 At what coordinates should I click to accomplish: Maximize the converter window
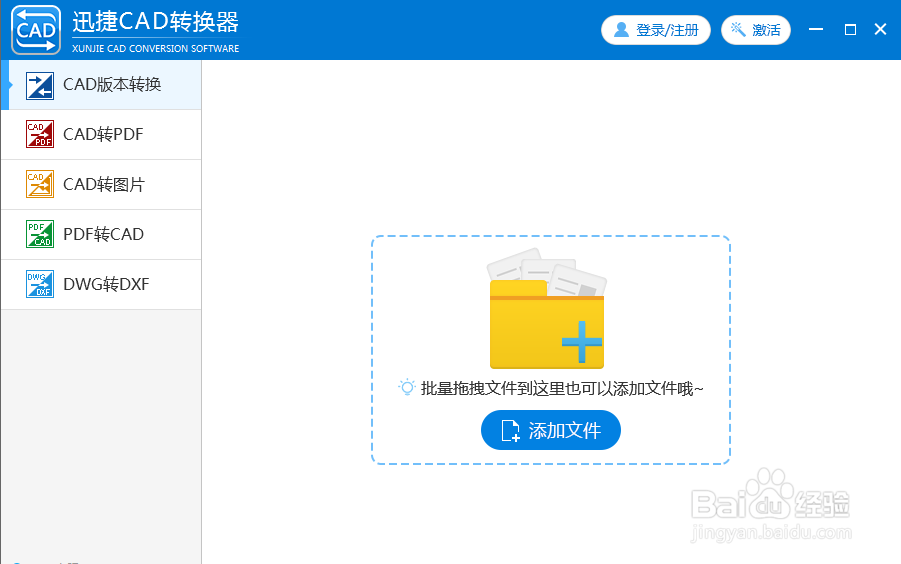[850, 29]
